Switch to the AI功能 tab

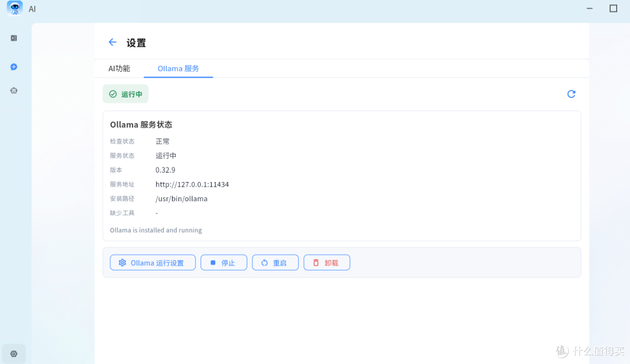coord(120,68)
